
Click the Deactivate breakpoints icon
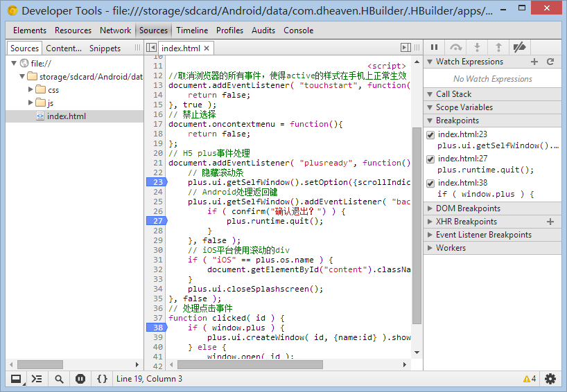pyautogui.click(x=518, y=47)
